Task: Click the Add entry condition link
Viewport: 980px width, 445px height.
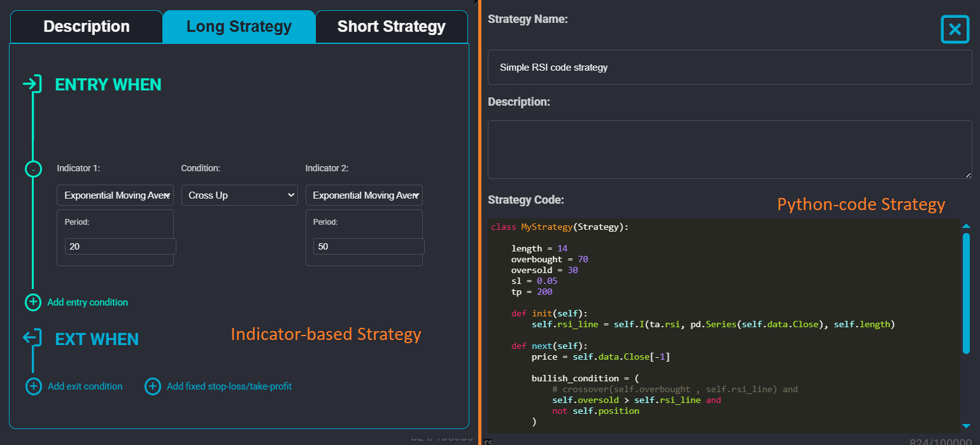Action: (88, 302)
